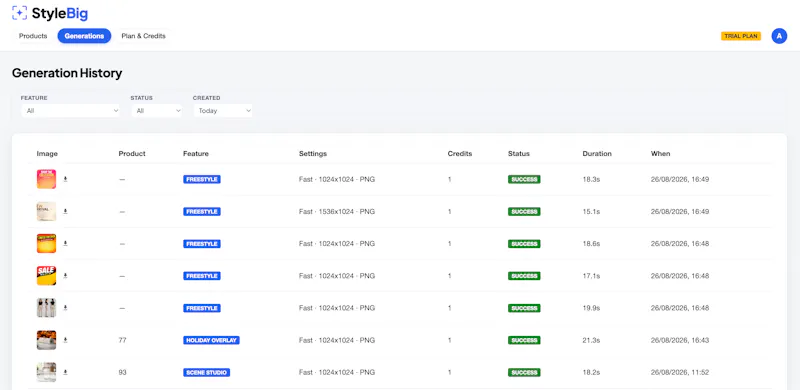The image size is (800, 390).
Task: Select product number 93
Action: point(122,372)
